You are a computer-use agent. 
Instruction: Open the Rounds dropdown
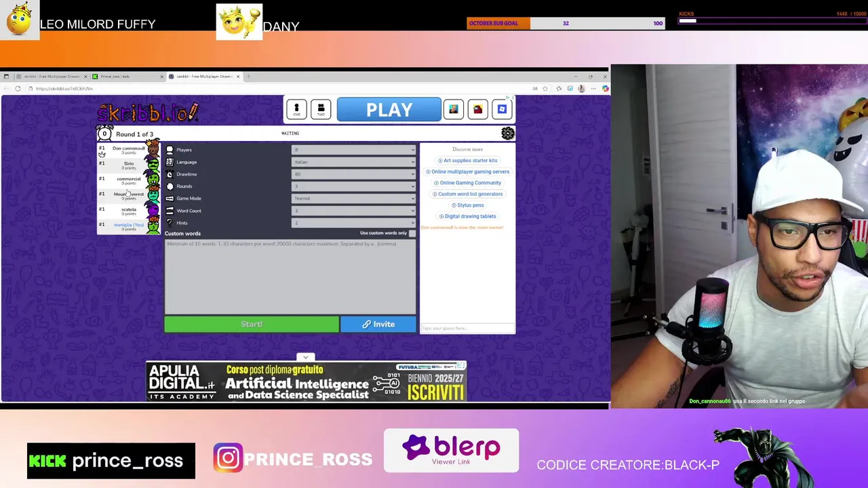coord(353,186)
